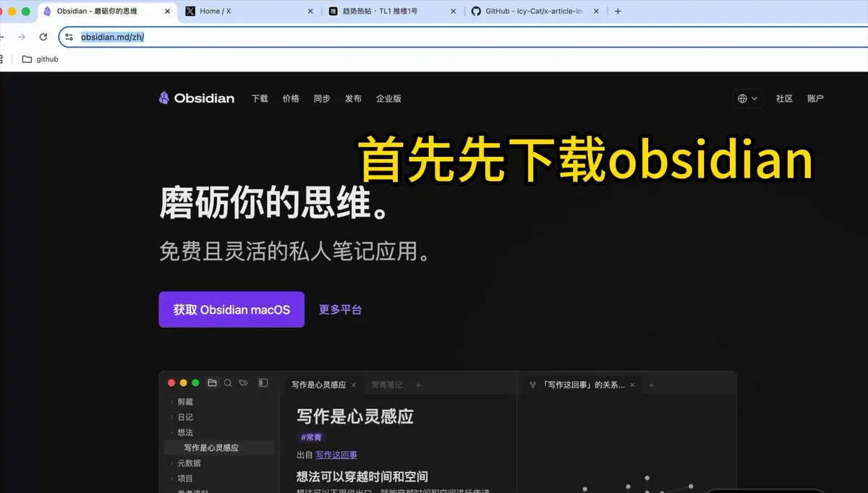
Task: Close the GitHub browser tab
Action: [x=597, y=11]
